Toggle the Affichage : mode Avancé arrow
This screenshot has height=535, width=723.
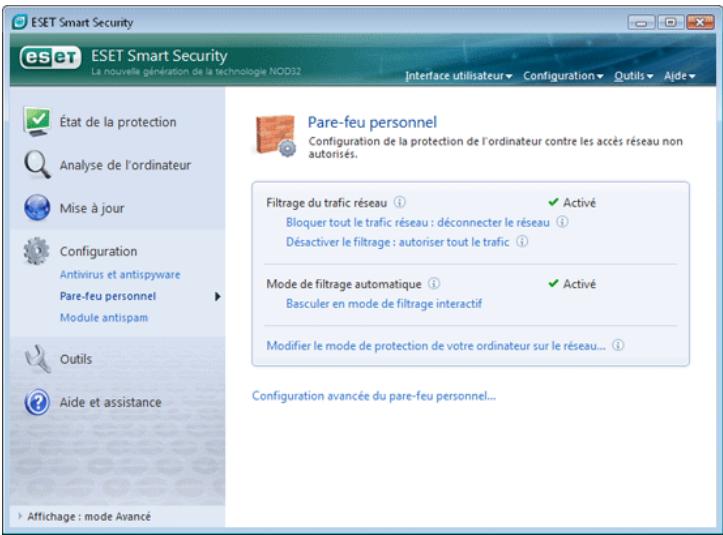(x=19, y=516)
